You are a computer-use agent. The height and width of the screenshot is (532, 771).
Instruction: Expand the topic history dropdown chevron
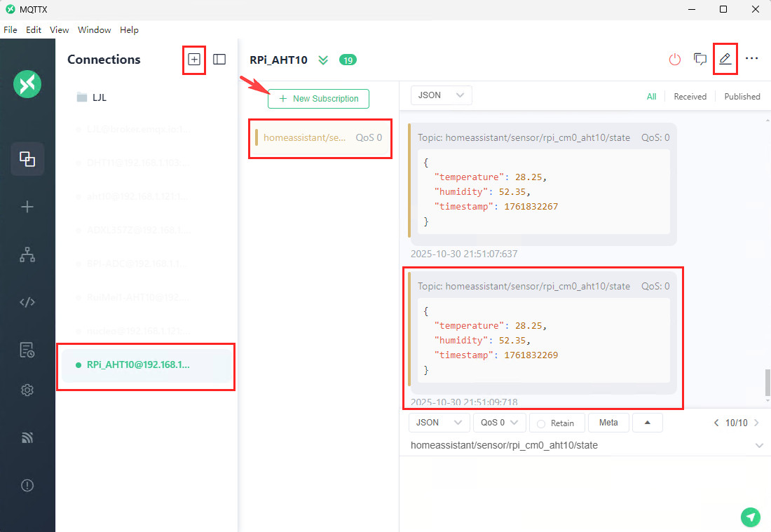pos(759,446)
